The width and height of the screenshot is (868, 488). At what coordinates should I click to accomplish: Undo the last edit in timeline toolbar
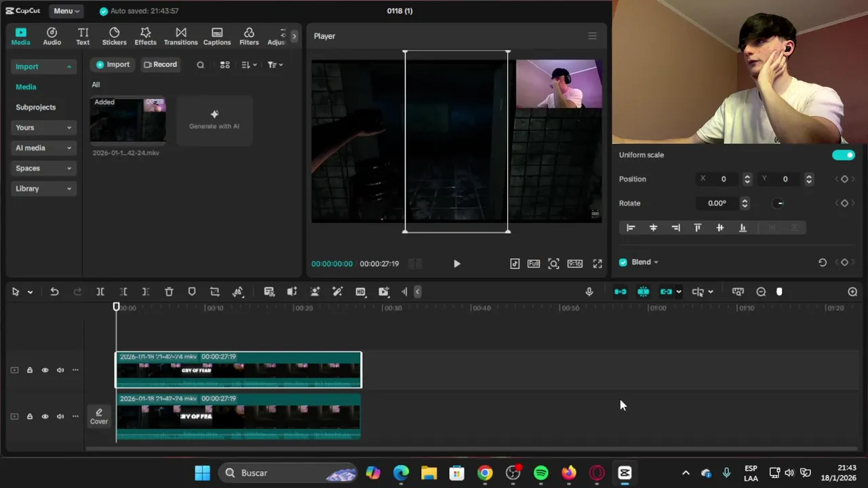(x=54, y=291)
